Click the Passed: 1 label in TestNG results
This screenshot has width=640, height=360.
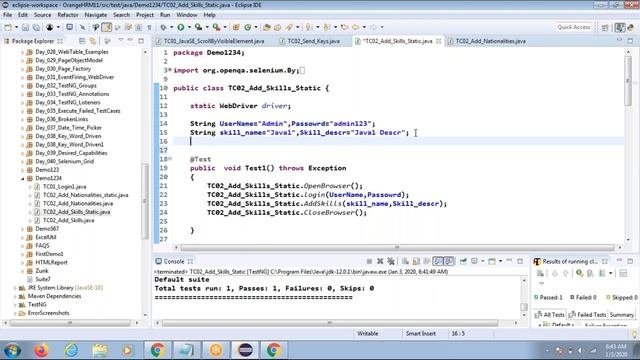pyautogui.click(x=548, y=298)
